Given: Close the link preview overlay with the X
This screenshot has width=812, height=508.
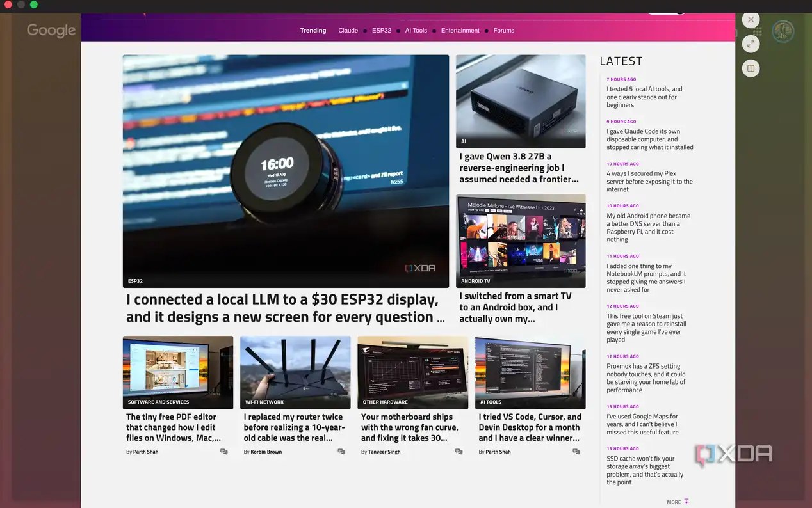Looking at the screenshot, I should pos(751,19).
